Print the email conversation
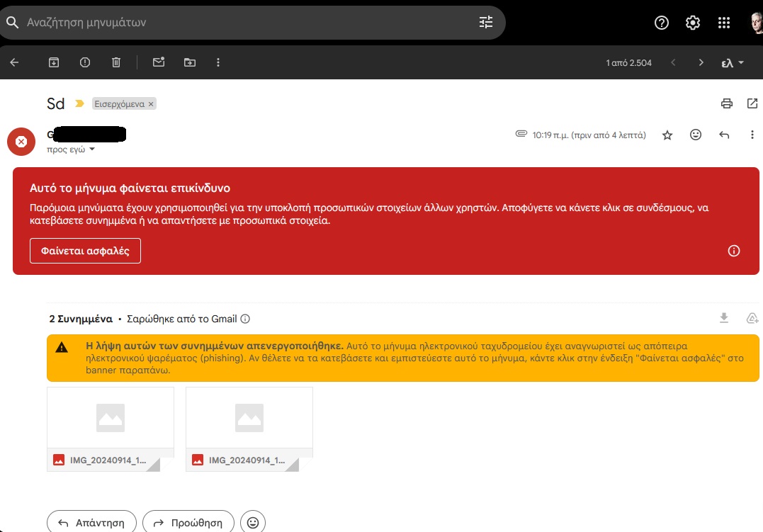Viewport: 763px width, 532px height. (726, 104)
